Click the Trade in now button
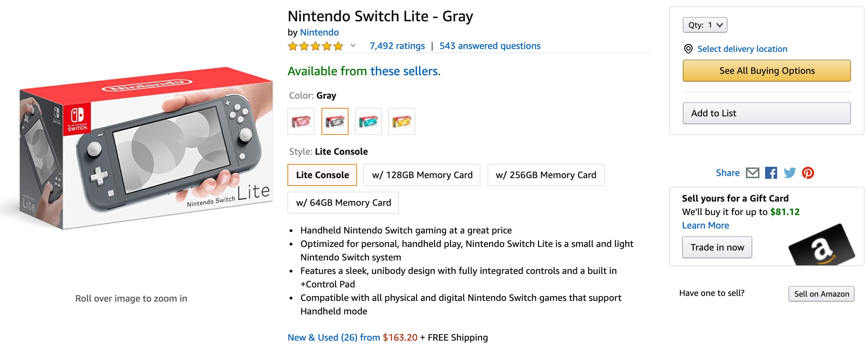Viewport: 868px width, 352px height. pyautogui.click(x=717, y=247)
